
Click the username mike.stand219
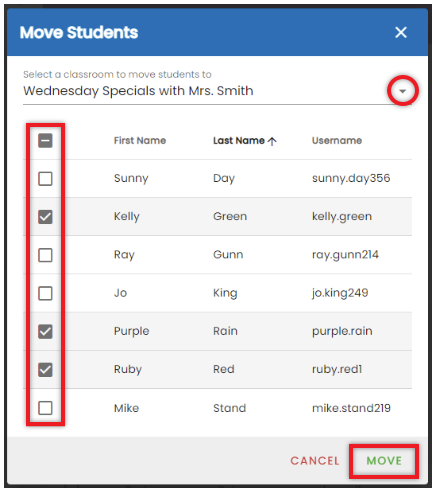click(x=351, y=408)
